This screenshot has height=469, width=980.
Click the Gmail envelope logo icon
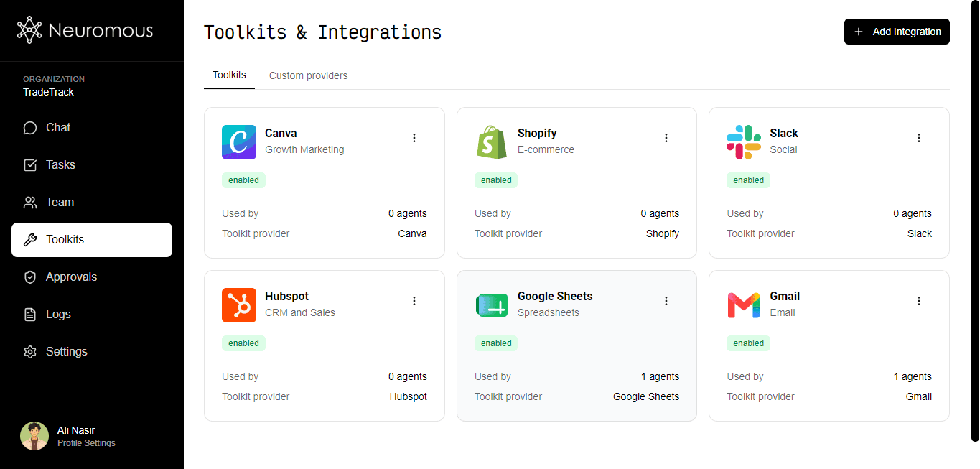(744, 305)
